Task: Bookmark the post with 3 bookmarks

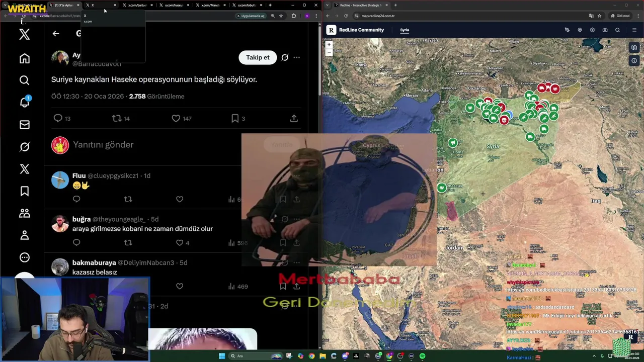Action: click(x=235, y=118)
